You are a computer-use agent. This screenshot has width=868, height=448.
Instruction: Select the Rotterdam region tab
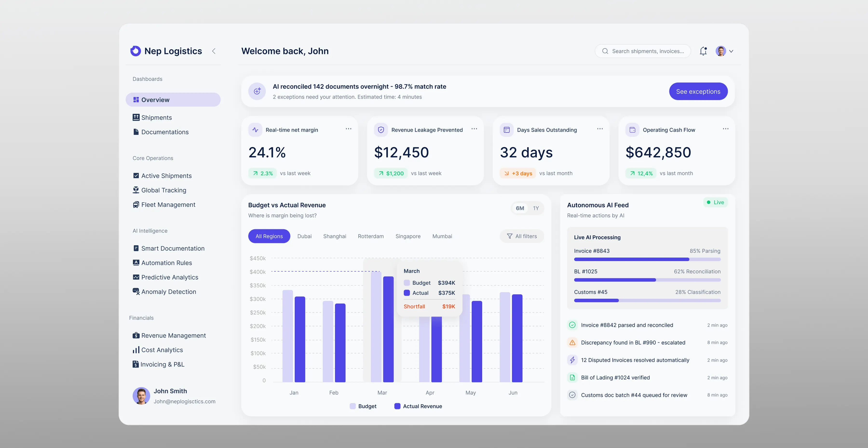(371, 236)
